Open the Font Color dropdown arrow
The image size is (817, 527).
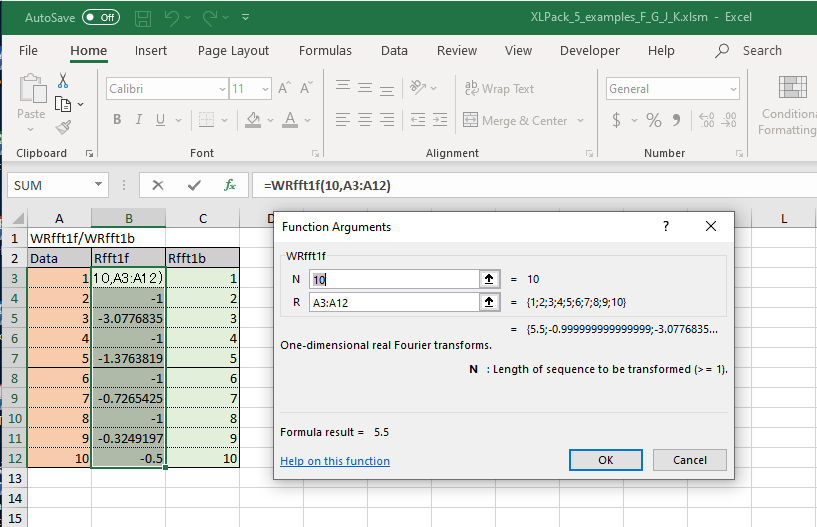307,120
